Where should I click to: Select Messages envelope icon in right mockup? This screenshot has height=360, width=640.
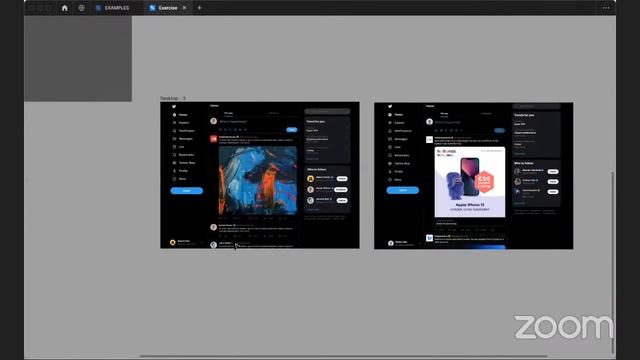click(x=390, y=139)
